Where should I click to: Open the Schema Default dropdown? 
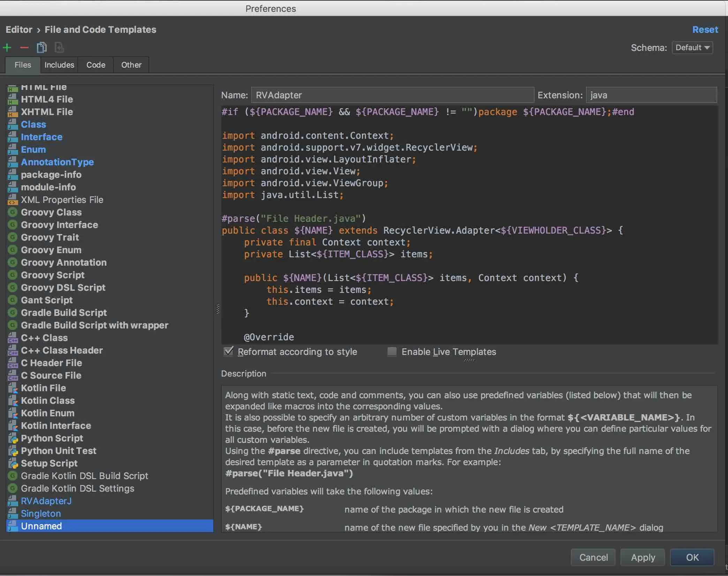692,47
